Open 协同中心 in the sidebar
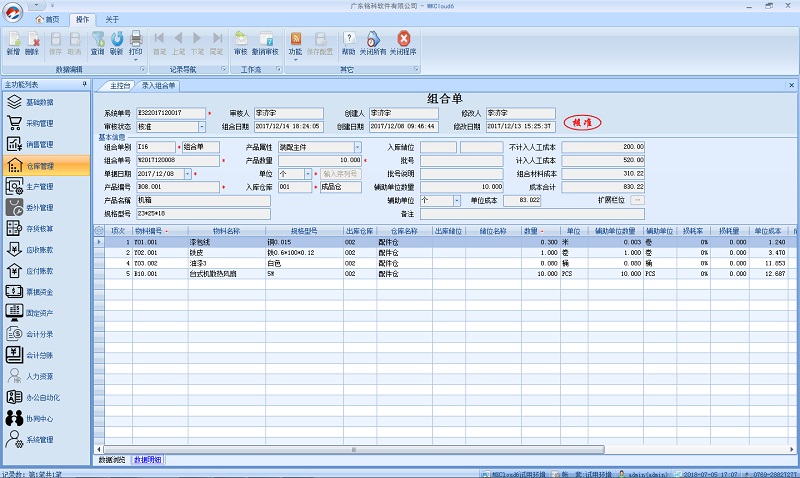The width and height of the screenshot is (800, 478). pos(46,418)
